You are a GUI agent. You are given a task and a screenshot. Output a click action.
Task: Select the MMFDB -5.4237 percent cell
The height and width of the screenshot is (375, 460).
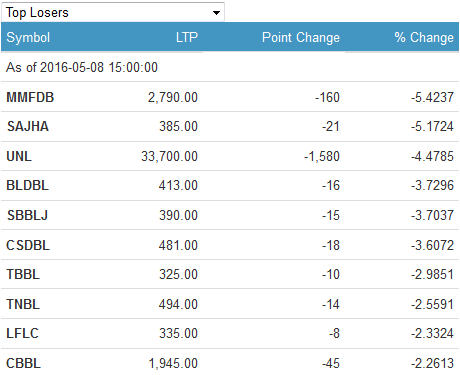432,97
